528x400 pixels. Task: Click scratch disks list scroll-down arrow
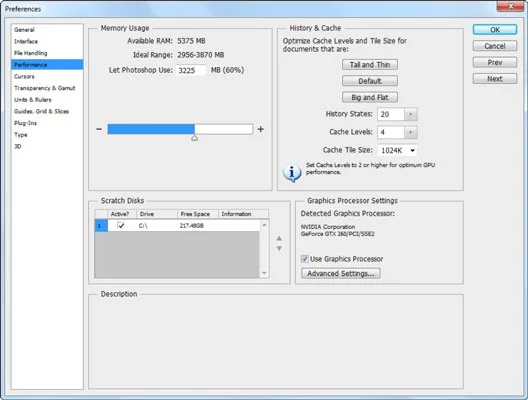(264, 273)
